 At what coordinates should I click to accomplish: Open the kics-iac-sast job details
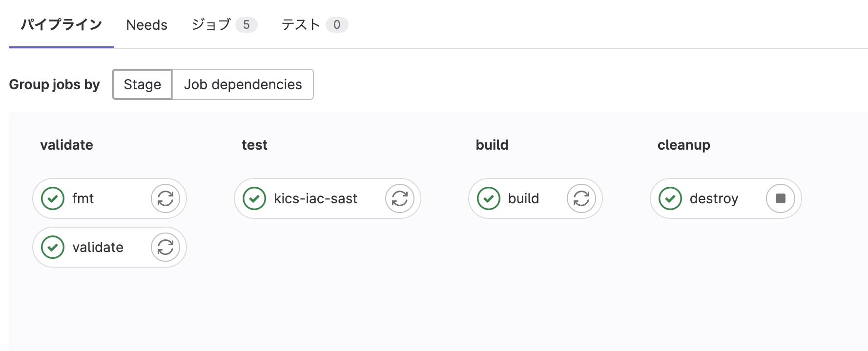(315, 198)
